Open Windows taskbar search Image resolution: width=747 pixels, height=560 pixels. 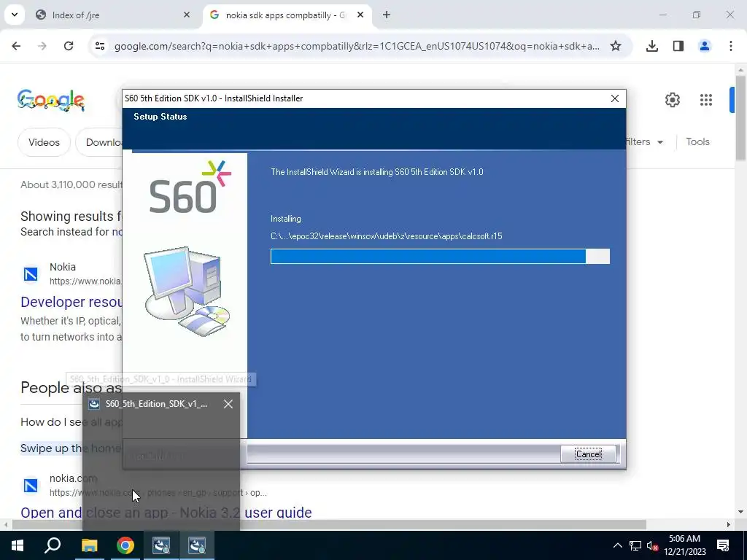53,545
